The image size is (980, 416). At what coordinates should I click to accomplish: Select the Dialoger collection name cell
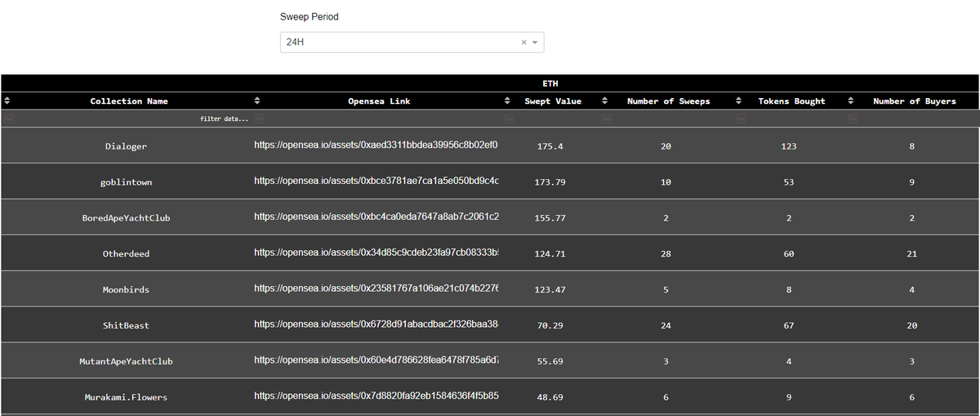coord(126,146)
